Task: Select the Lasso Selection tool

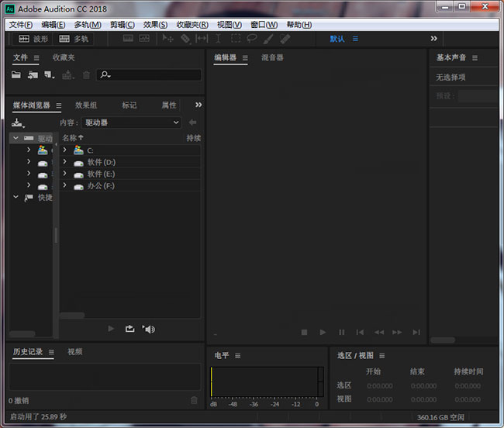Action: point(252,38)
